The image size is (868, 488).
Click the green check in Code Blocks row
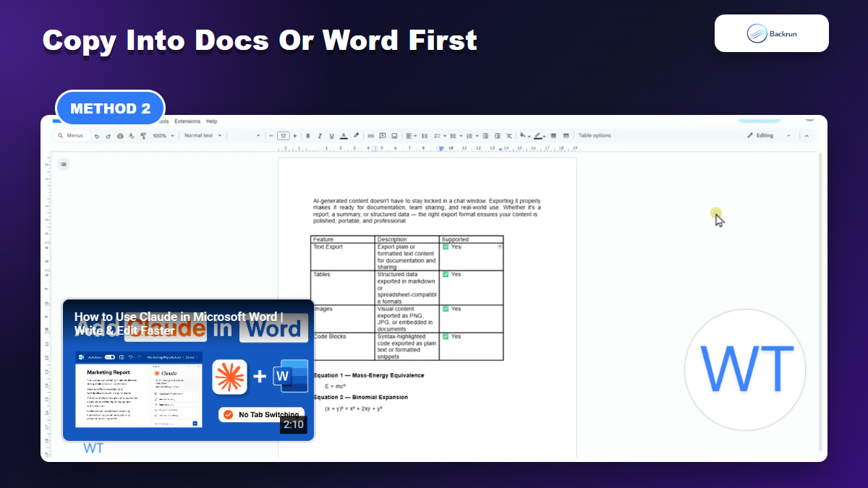point(446,337)
